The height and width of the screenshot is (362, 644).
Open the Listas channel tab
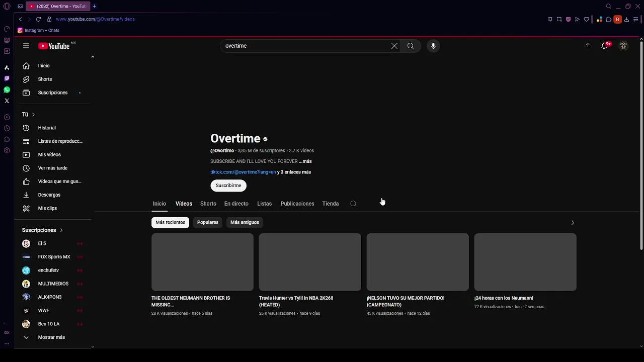point(264,204)
